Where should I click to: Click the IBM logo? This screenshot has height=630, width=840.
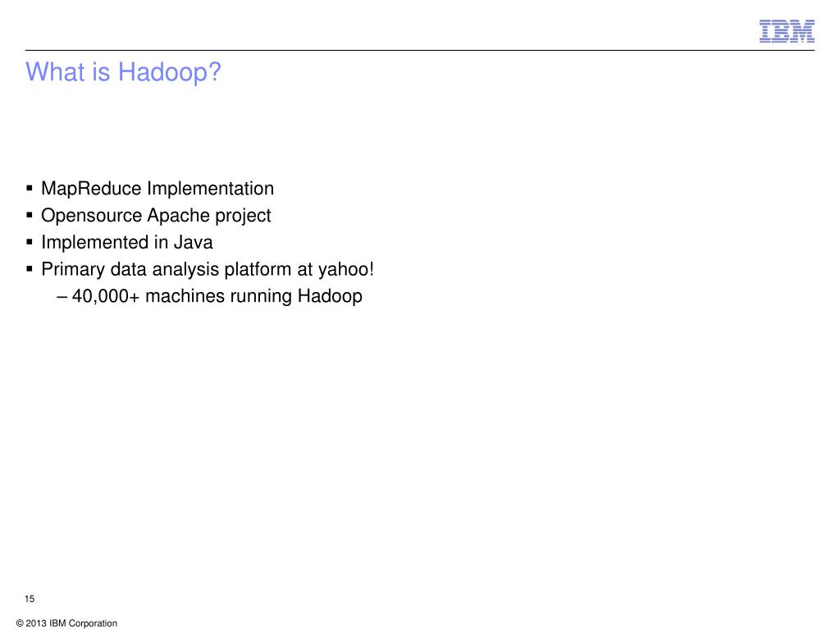pyautogui.click(x=787, y=31)
